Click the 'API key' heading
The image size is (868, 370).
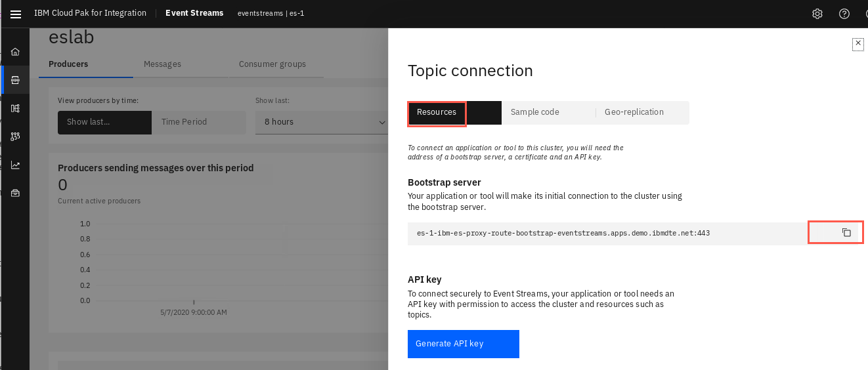tap(425, 279)
